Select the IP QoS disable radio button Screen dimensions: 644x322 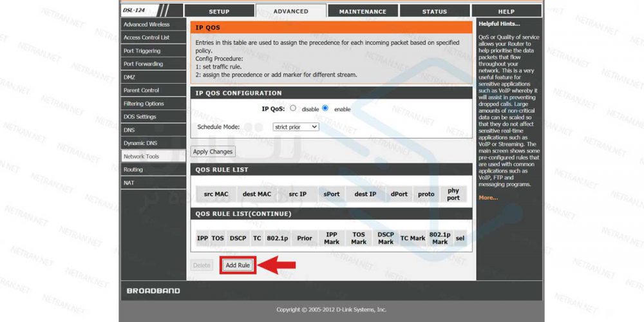[x=293, y=109]
